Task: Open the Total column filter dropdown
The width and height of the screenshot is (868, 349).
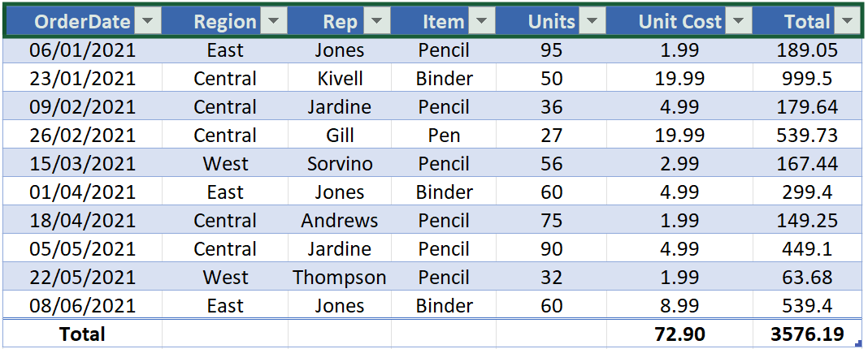Action: coord(847,22)
